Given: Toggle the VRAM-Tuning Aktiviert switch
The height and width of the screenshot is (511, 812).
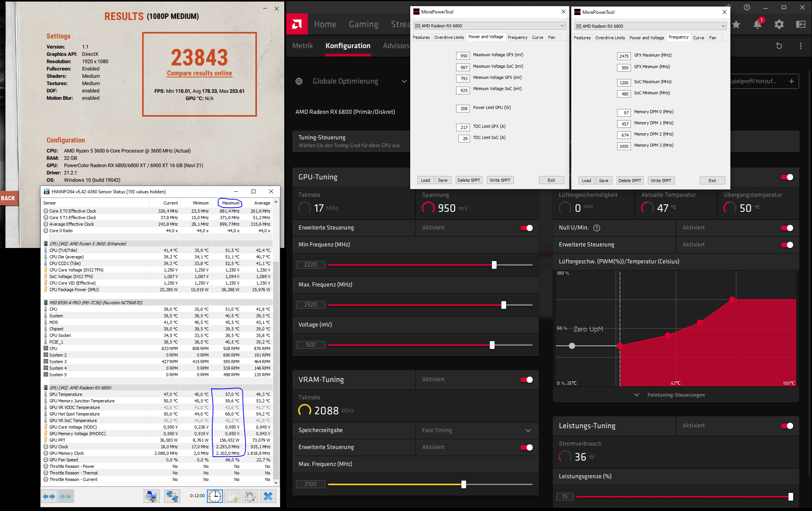Looking at the screenshot, I should [527, 380].
